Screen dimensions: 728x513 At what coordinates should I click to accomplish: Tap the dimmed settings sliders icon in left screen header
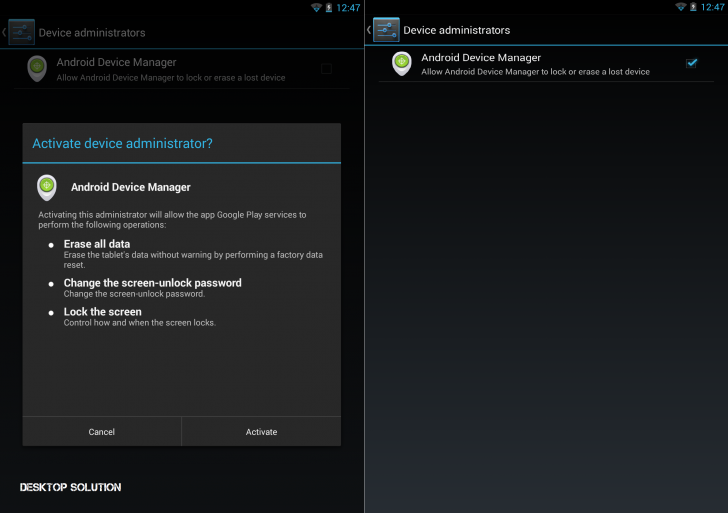point(21,32)
